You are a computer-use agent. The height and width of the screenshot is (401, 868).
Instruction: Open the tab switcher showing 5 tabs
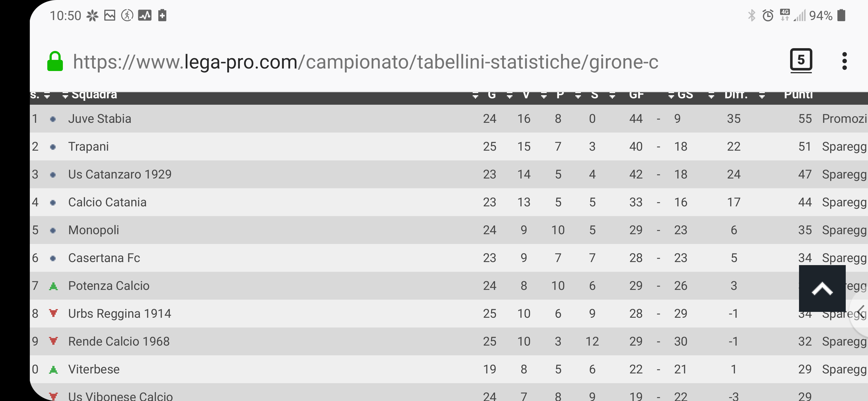tap(801, 60)
